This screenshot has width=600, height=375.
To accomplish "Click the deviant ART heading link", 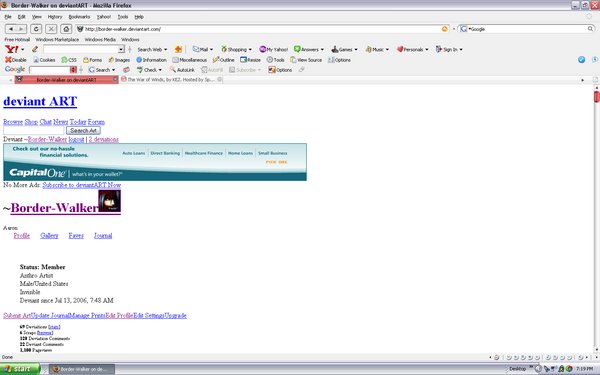I will [x=40, y=101].
